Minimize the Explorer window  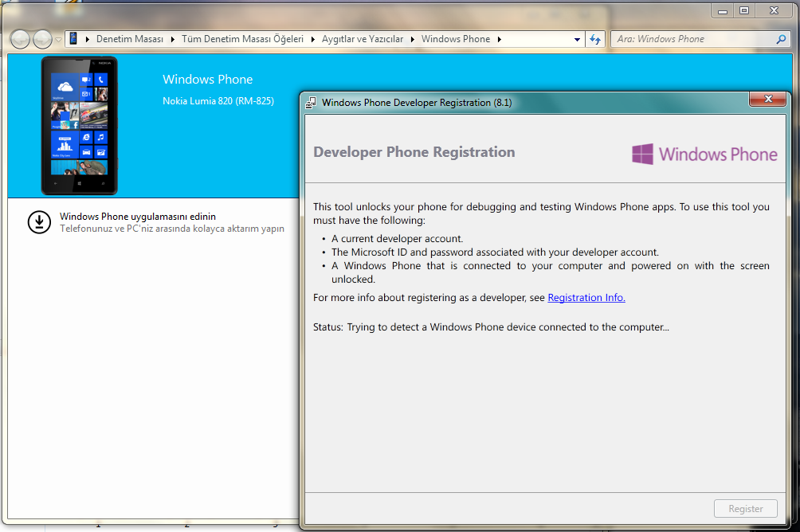[723, 10]
